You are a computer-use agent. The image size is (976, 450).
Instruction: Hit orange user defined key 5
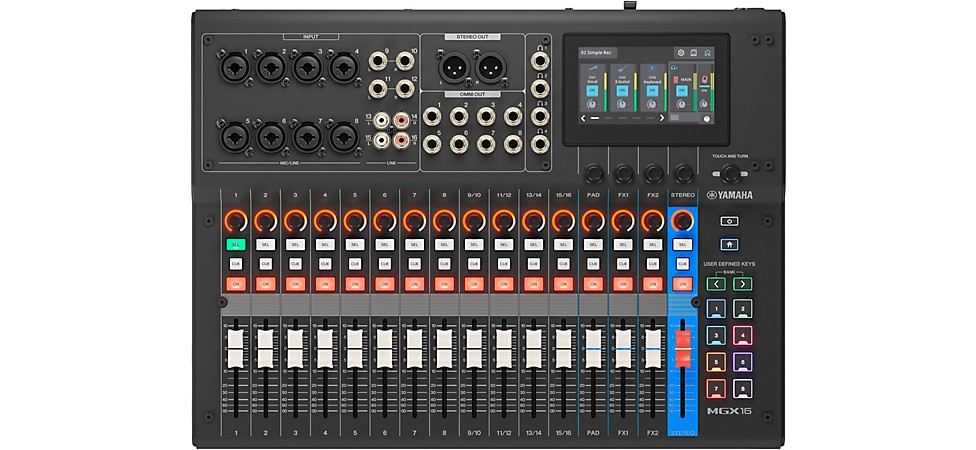(x=716, y=362)
